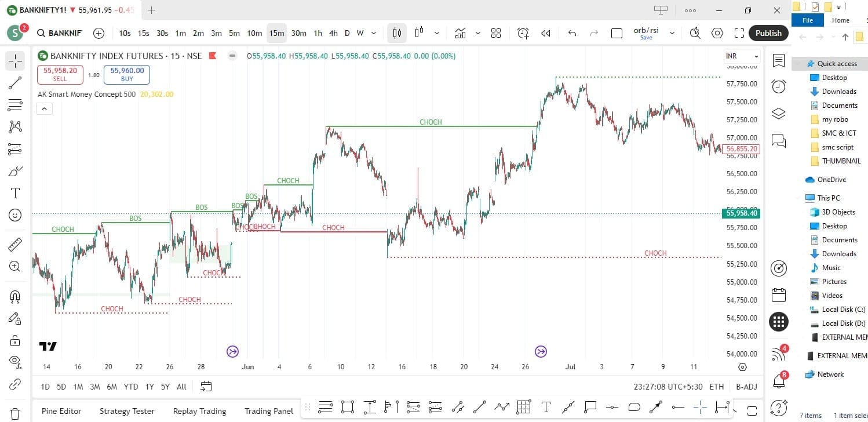Screen dimensions: 868x422
Task: Open chart settings hexagon icon
Action: [x=717, y=33]
